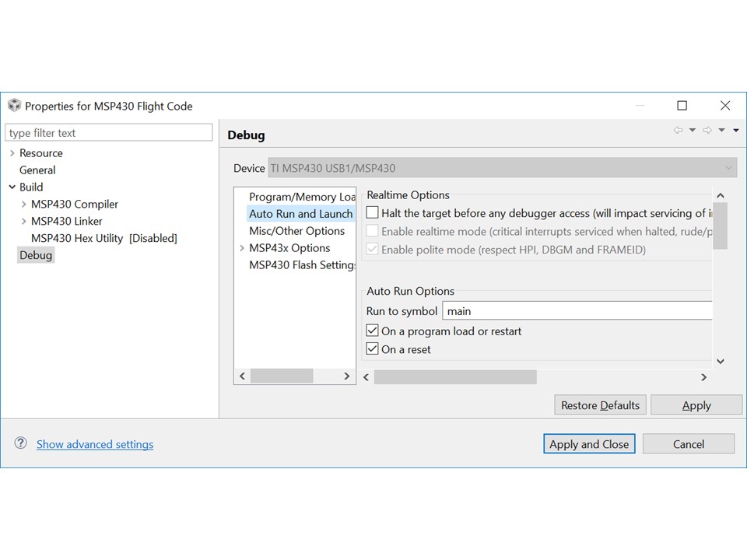This screenshot has width=747, height=560.
Task: Expand the MSP430 Compiler node
Action: 24,205
